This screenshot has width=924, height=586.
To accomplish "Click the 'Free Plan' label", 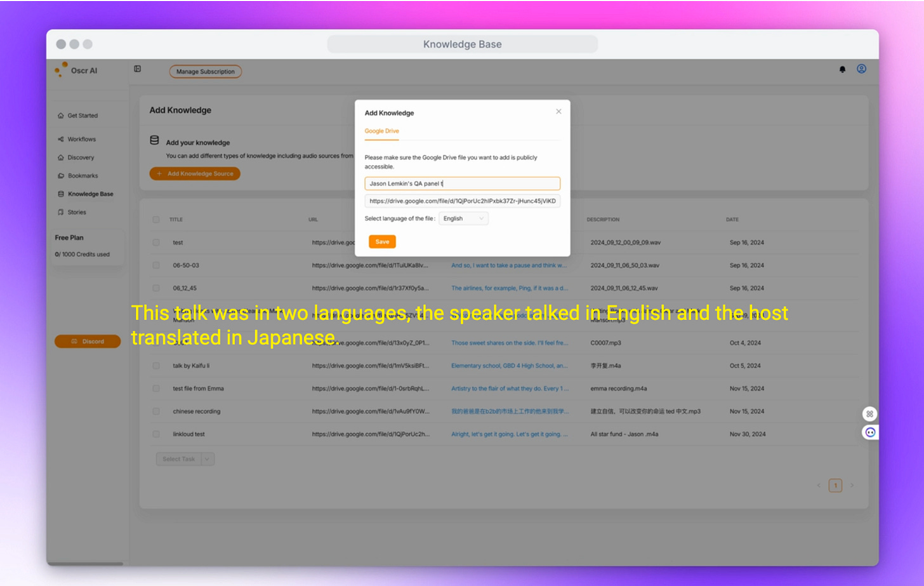I will (x=69, y=237).
